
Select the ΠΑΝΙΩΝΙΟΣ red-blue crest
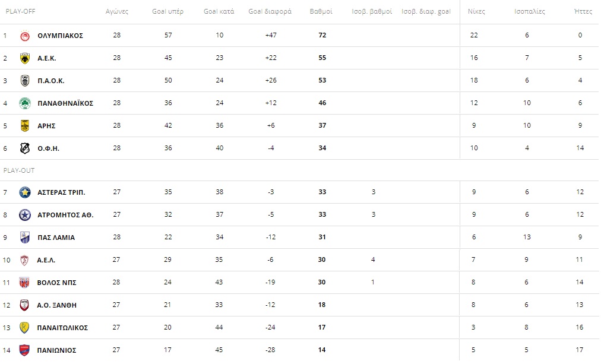point(24,350)
